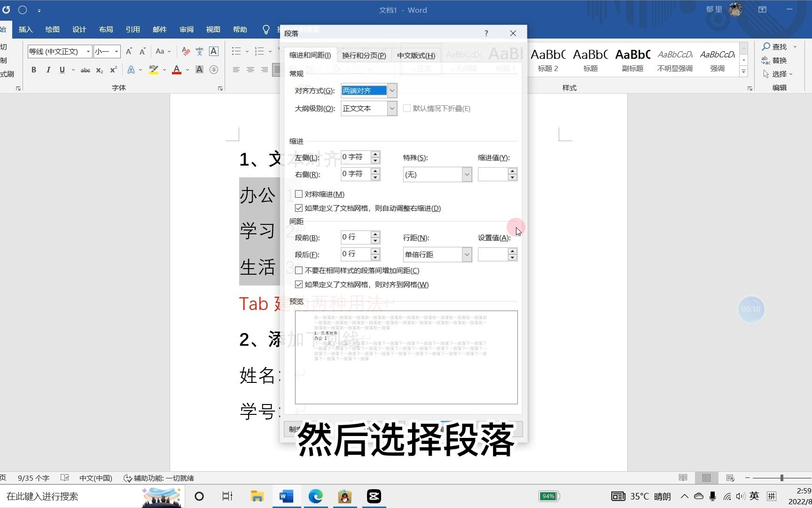The width and height of the screenshot is (812, 508).
Task: Open the 审阅 ribbon tab
Action: tap(186, 29)
